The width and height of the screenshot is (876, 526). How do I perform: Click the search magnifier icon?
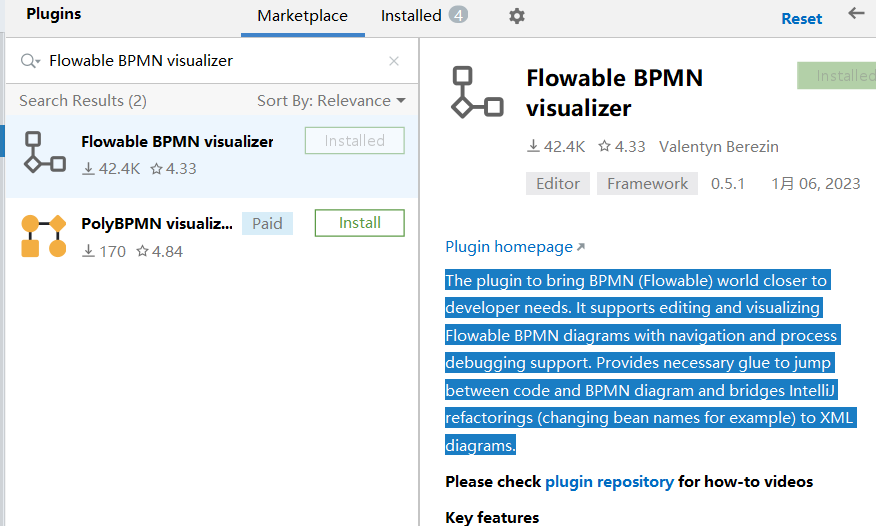click(30, 60)
